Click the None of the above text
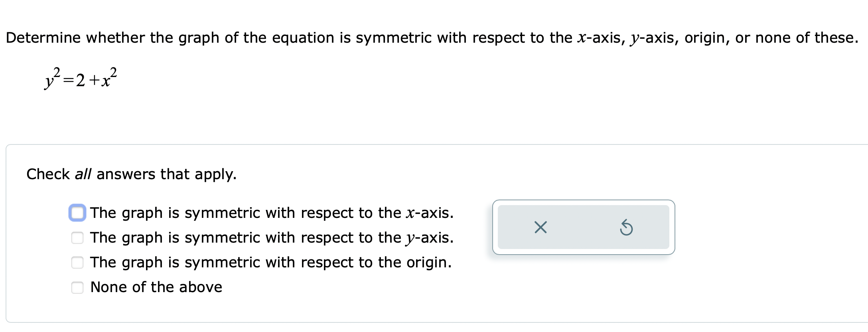The width and height of the screenshot is (868, 332). (x=156, y=287)
